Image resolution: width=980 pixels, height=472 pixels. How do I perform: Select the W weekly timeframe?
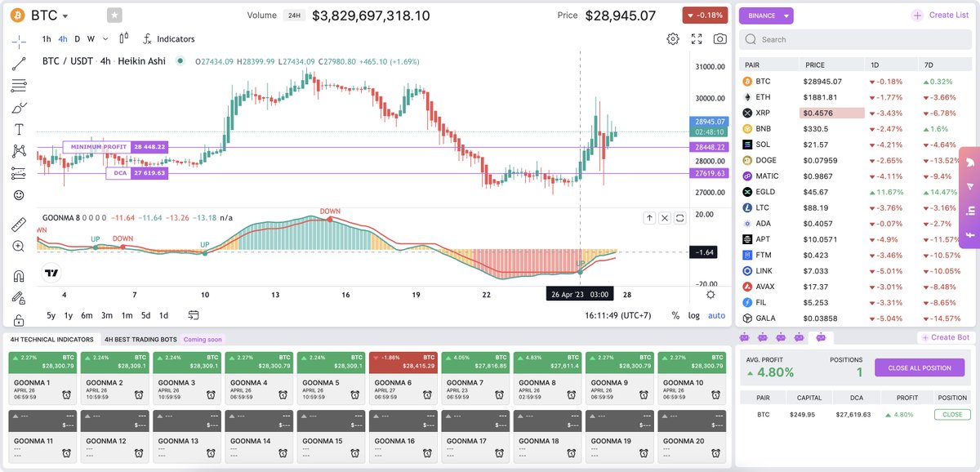click(91, 39)
